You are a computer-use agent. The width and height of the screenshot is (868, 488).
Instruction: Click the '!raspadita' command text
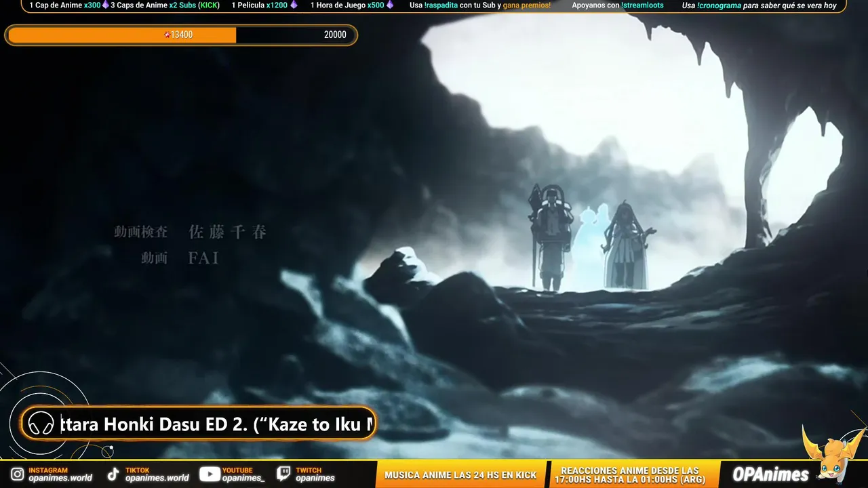[441, 5]
